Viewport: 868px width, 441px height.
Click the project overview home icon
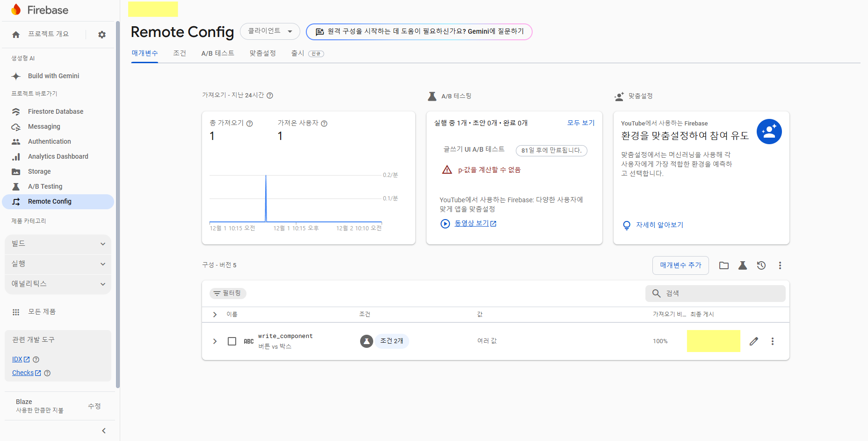(16, 35)
